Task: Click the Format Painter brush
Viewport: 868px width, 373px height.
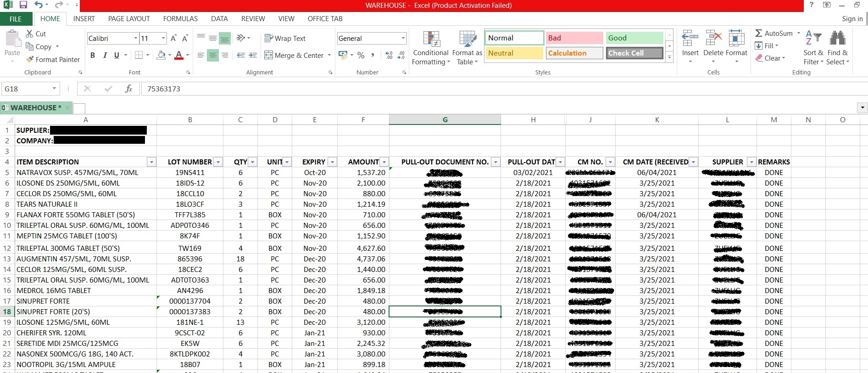Action: click(30, 59)
